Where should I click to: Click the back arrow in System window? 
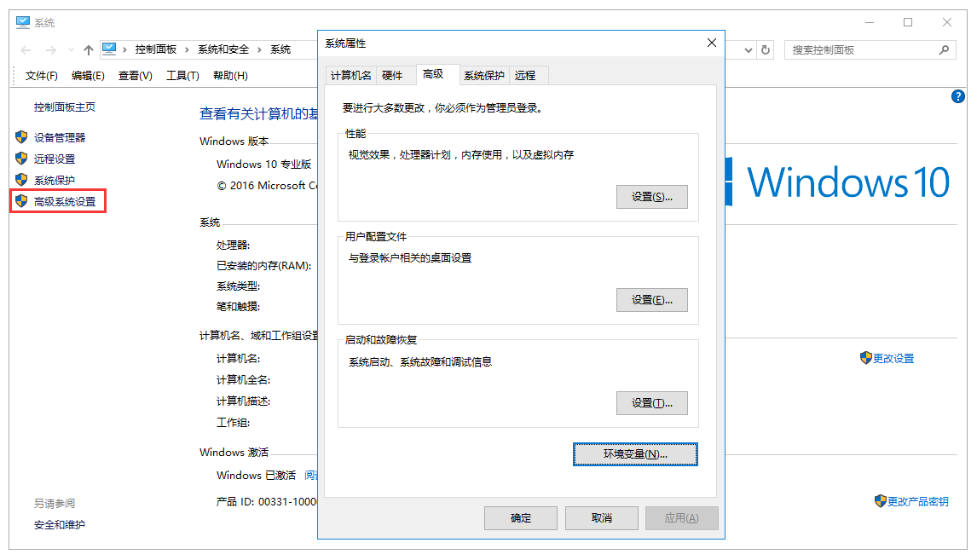coord(26,49)
